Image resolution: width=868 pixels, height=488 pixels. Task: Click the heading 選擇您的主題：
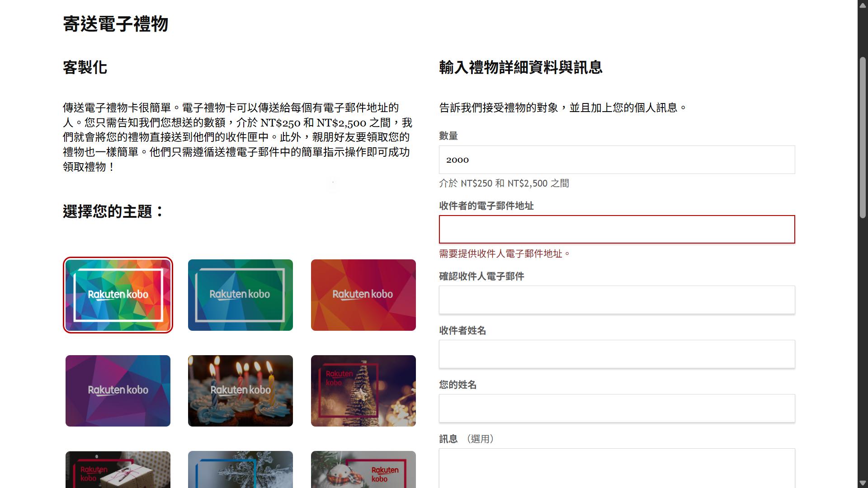[114, 211]
